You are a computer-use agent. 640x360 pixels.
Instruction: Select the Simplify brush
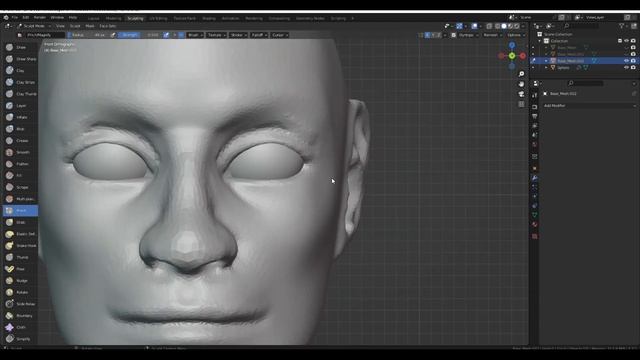point(20,339)
